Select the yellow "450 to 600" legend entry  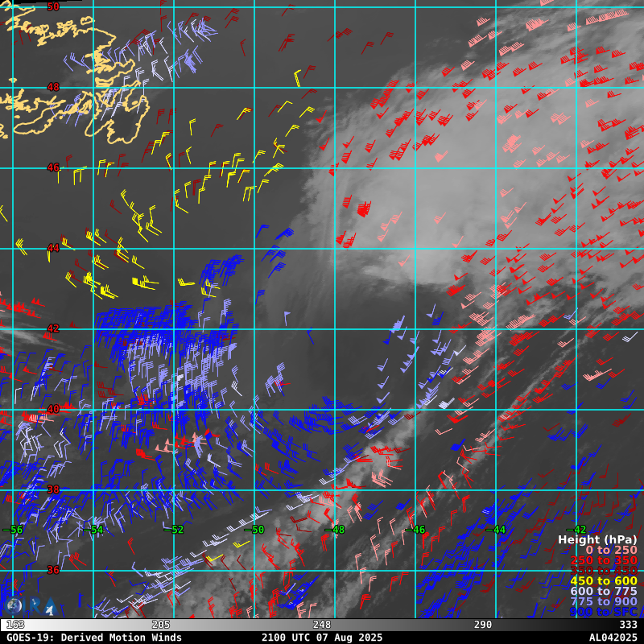click(604, 580)
